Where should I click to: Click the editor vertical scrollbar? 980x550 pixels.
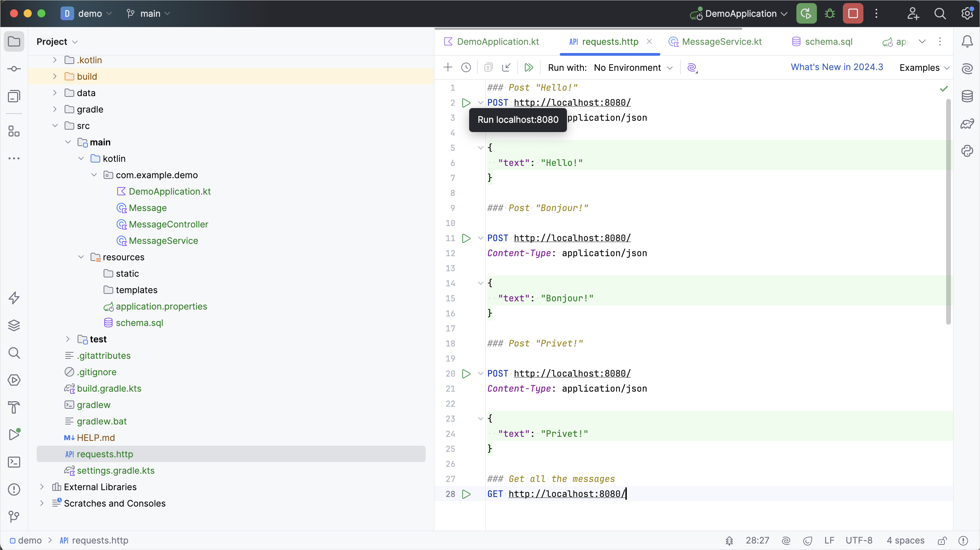click(x=948, y=212)
